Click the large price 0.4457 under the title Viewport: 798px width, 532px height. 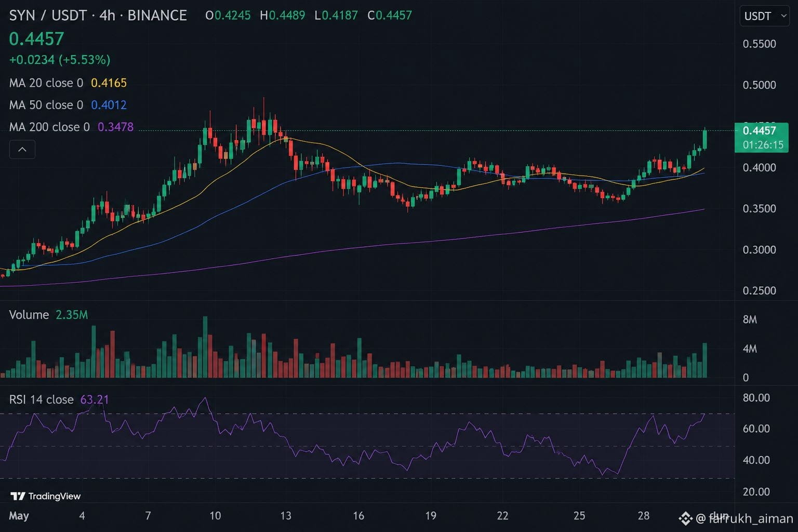(x=36, y=39)
